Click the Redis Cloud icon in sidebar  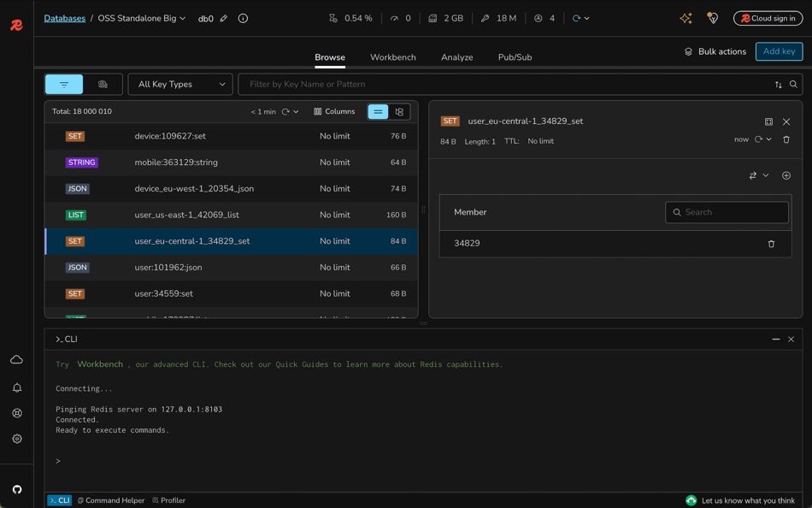tap(17, 360)
